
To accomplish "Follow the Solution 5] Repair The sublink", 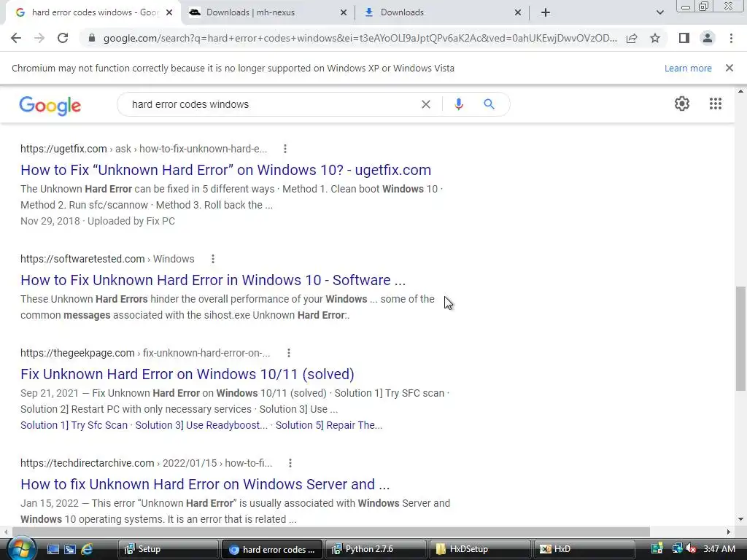I will pos(329,425).
